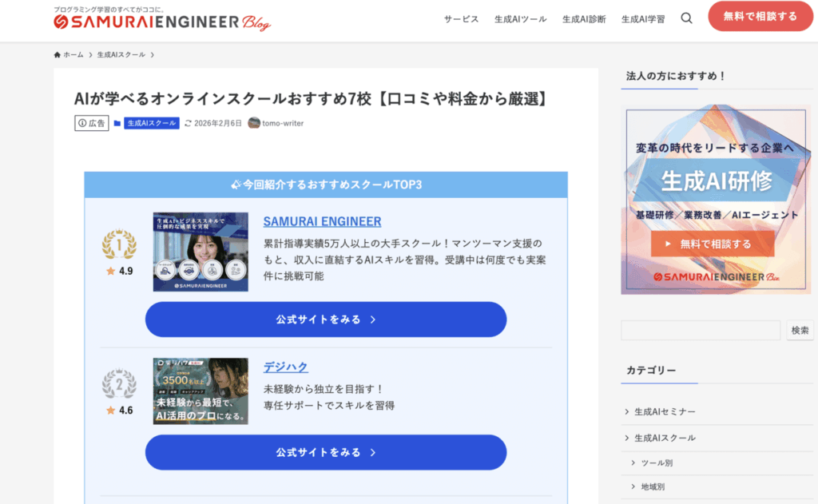Click the sidebar search text field

[700, 330]
